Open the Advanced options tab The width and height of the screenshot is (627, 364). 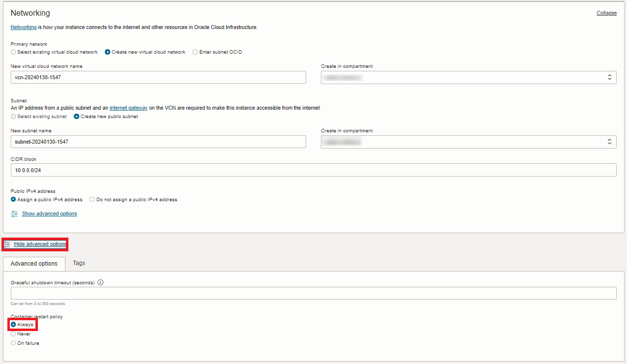[x=34, y=264]
